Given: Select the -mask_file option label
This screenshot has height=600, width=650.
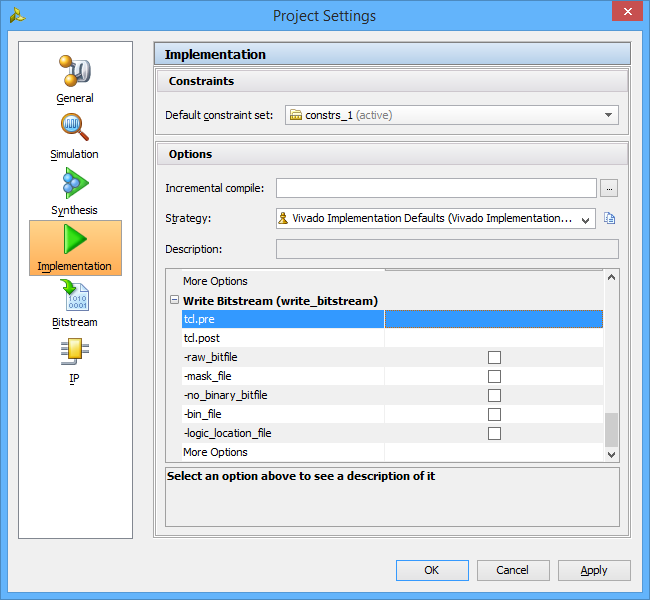Looking at the screenshot, I should [x=207, y=376].
